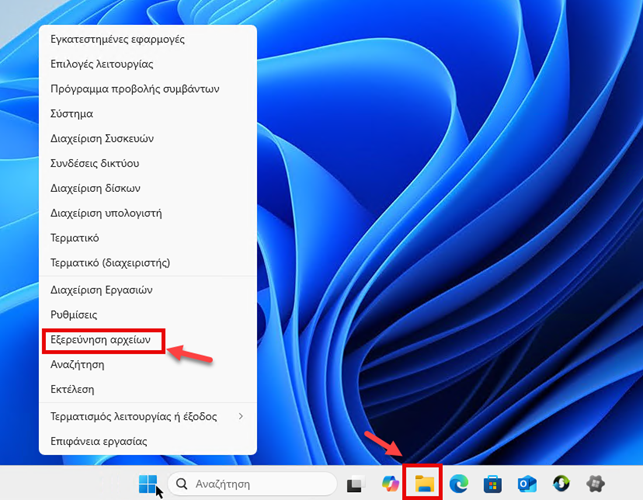Launch Διαχείριση Συσκευών
Screen dimensions: 643x500
148,139
